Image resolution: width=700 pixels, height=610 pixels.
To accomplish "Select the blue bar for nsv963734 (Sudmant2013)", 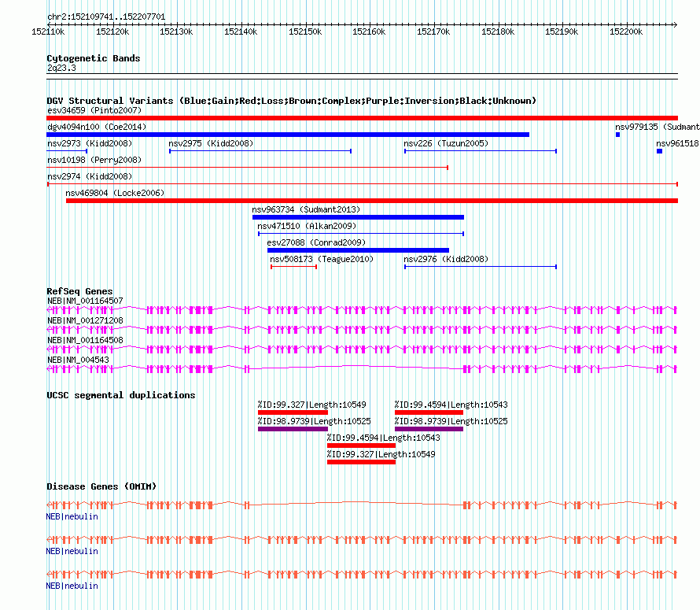I will click(x=358, y=217).
